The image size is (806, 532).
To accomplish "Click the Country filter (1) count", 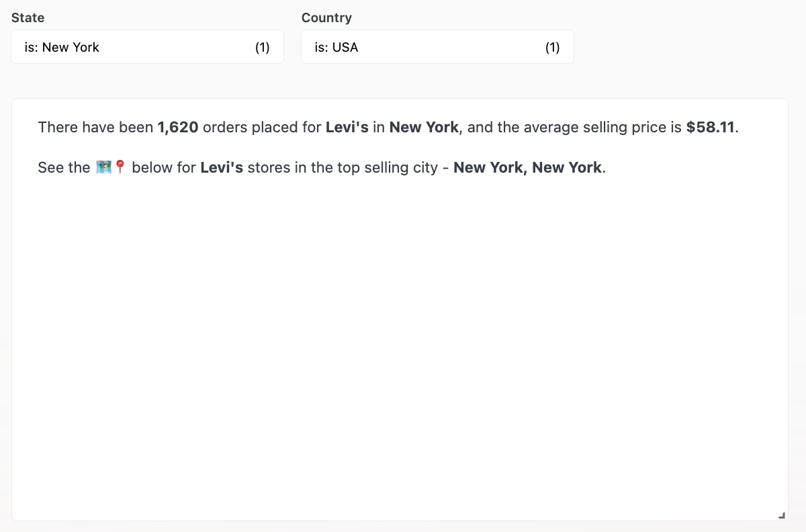I will [552, 47].
